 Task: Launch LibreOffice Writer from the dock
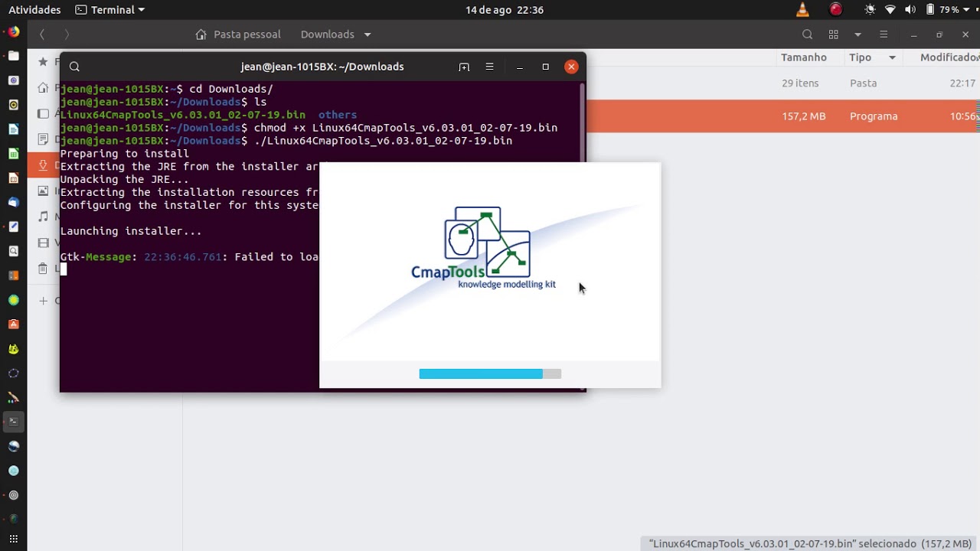click(x=13, y=129)
